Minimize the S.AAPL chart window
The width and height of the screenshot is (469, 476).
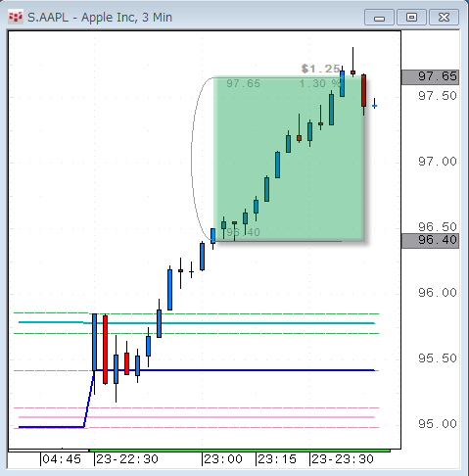pyautogui.click(x=379, y=18)
